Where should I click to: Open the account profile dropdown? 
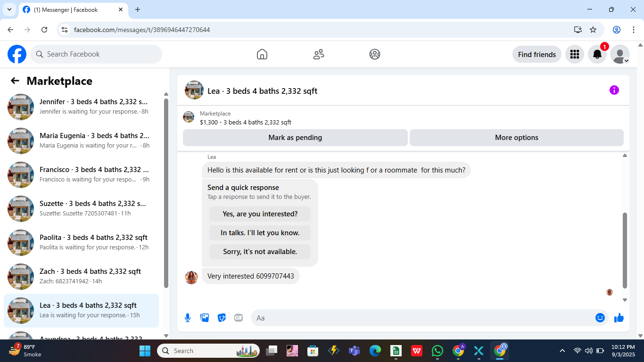[x=620, y=54]
